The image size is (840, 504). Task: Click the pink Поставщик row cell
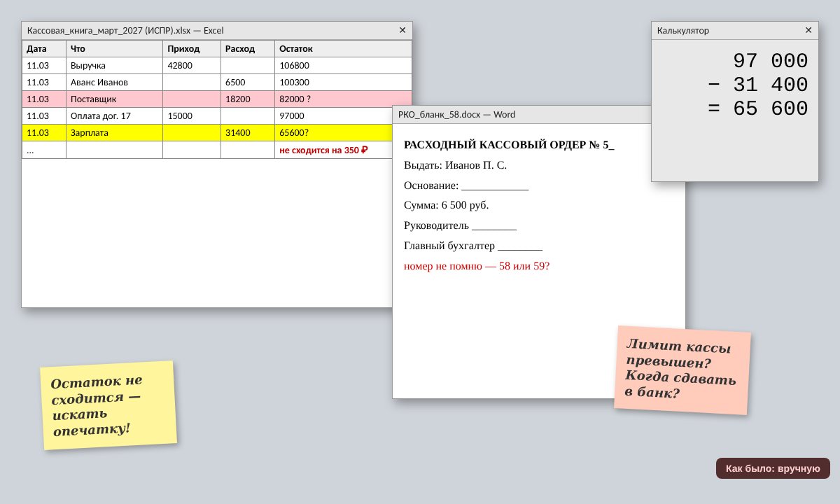tap(115, 99)
